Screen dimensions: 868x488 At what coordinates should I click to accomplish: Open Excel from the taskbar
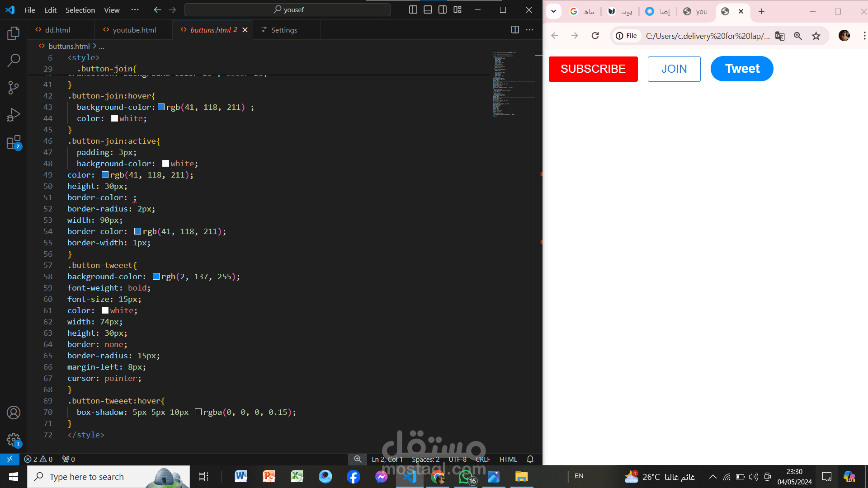click(x=297, y=477)
